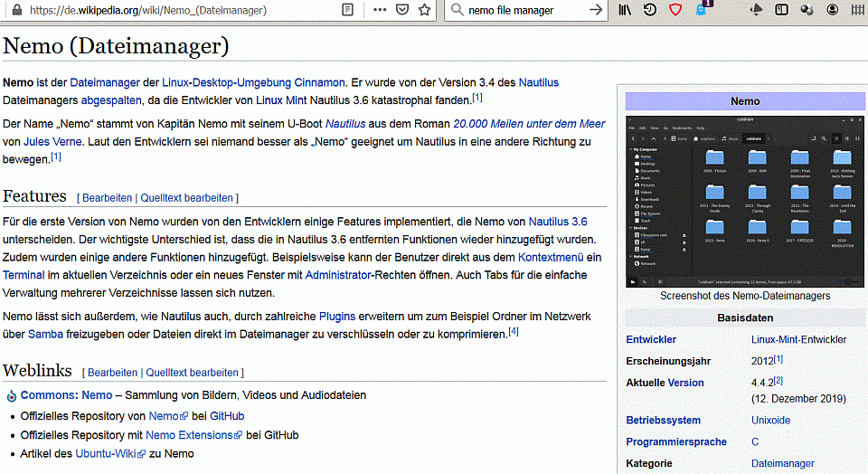The image size is (868, 474).
Task: Follow the Plugins link
Action: pos(337,317)
